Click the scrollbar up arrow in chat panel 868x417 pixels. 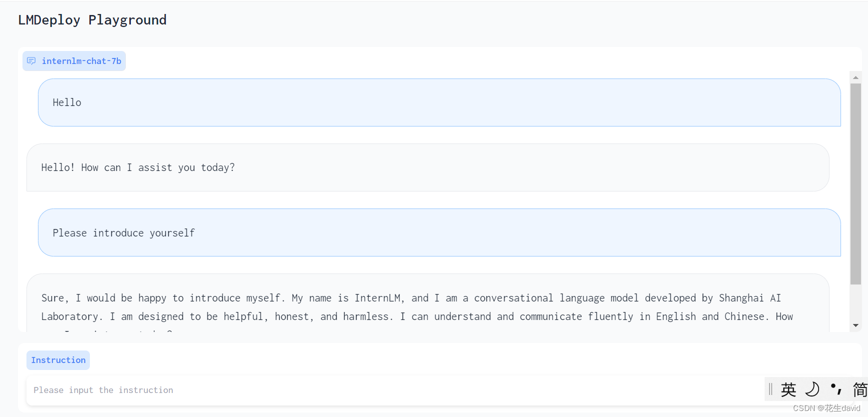pos(856,77)
